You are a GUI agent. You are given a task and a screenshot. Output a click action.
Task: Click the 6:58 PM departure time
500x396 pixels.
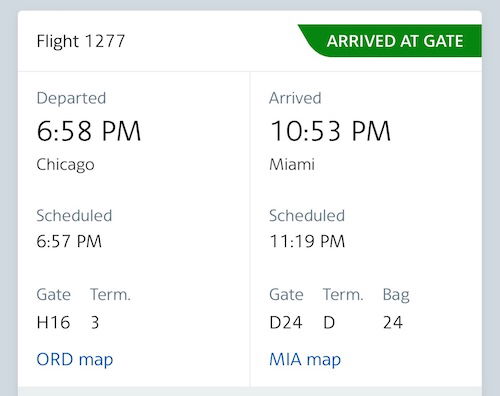pyautogui.click(x=89, y=131)
